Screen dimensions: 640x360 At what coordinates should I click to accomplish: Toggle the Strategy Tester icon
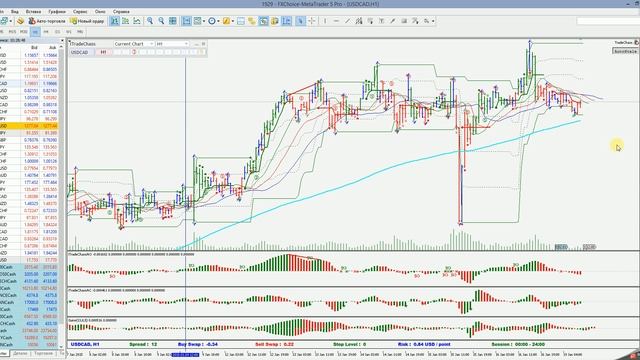click(x=287, y=21)
